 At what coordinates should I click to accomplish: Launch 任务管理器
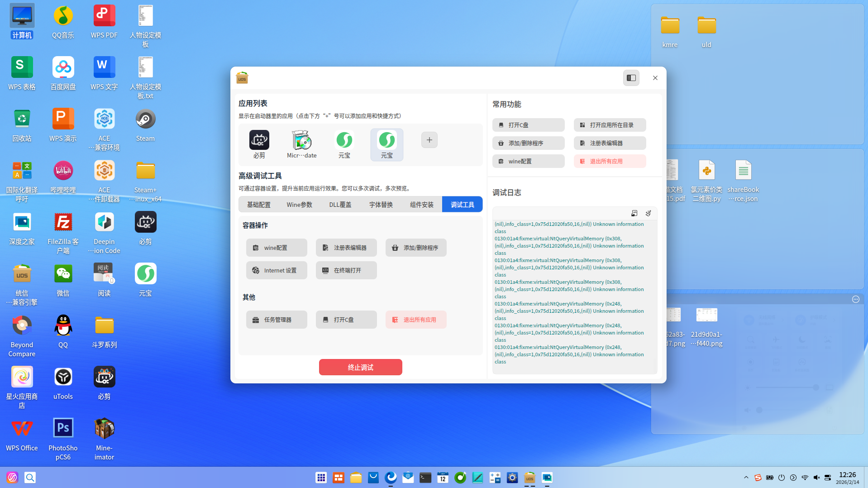click(x=277, y=320)
